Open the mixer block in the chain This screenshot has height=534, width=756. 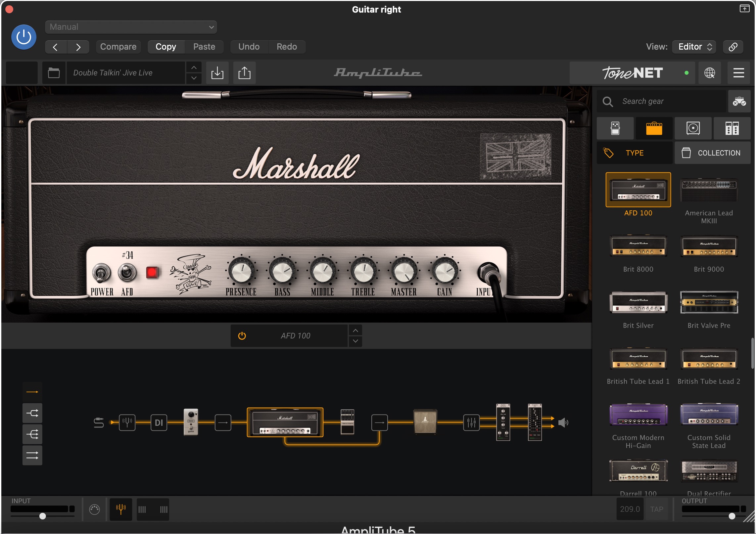pos(471,423)
